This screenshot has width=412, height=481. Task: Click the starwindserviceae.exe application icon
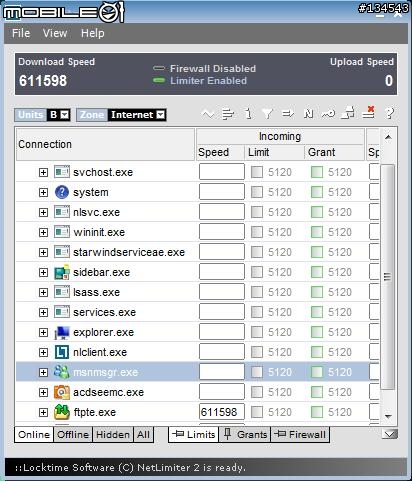pyautogui.click(x=62, y=252)
